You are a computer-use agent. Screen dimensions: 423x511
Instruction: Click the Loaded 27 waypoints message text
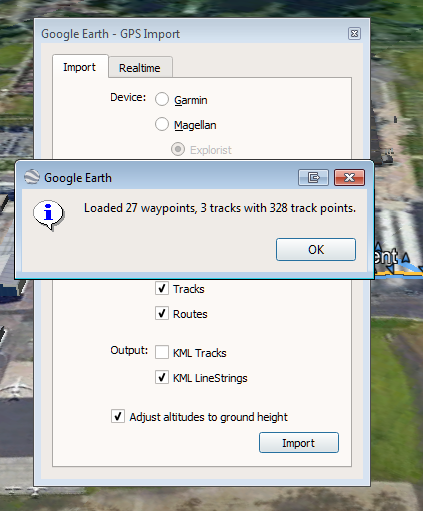click(220, 208)
